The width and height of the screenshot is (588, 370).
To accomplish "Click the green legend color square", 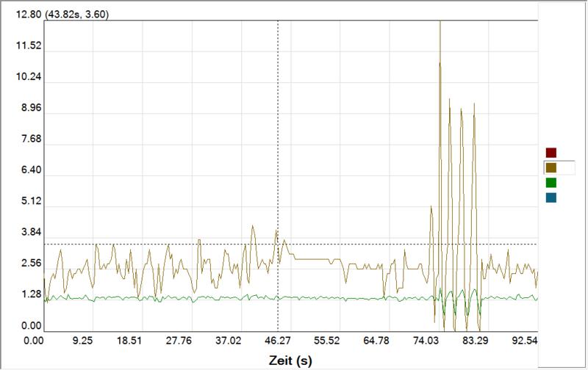I will tap(551, 183).
